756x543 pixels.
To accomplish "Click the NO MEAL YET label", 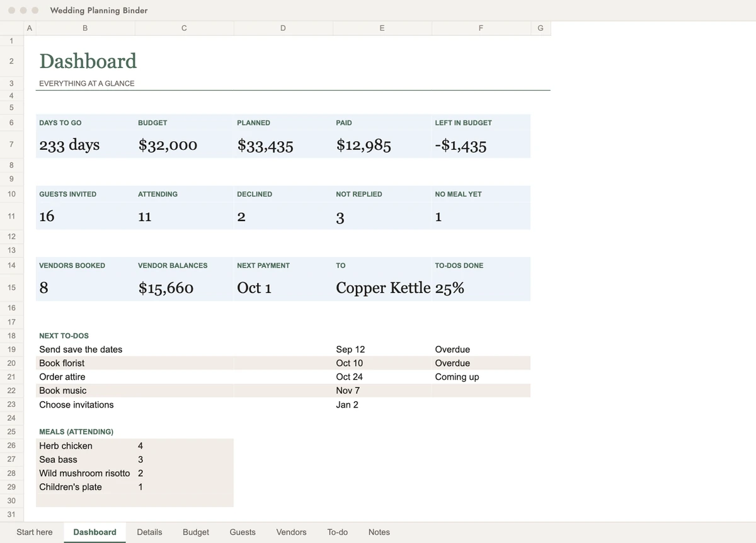I will point(458,194).
